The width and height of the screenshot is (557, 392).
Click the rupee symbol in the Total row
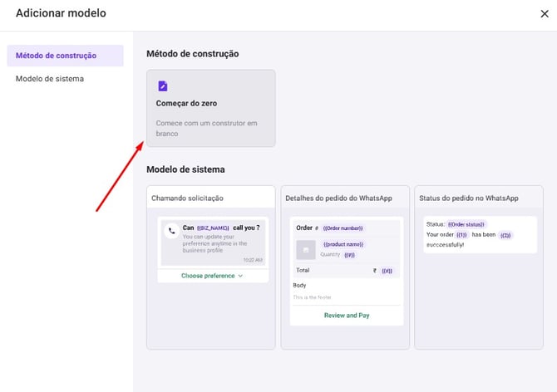pyautogui.click(x=375, y=271)
